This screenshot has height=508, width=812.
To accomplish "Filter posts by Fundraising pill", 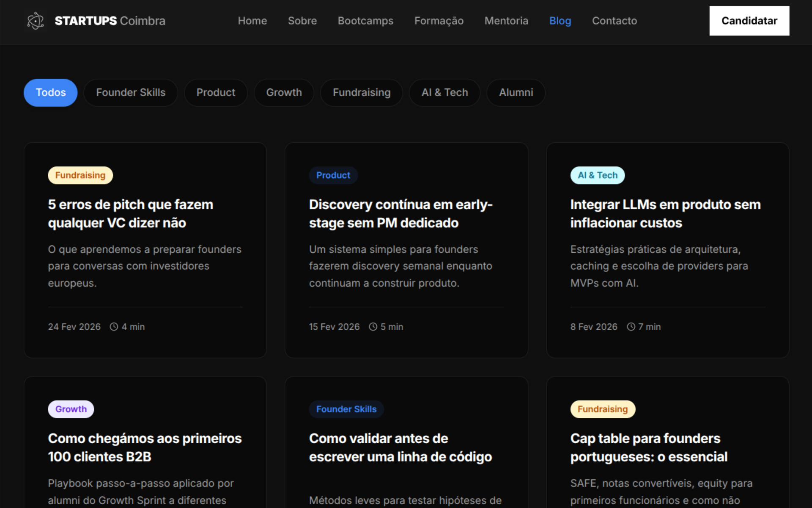I will point(362,92).
